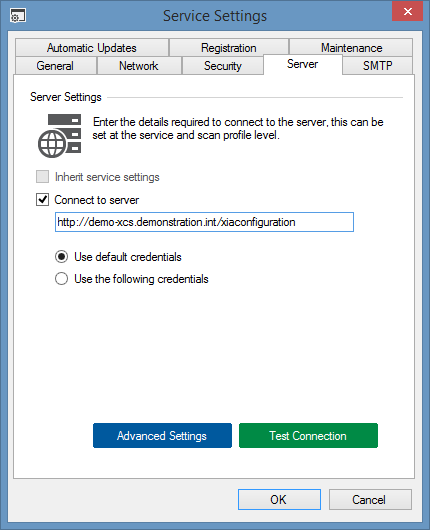Viewport: 430px width, 530px height.
Task: Close the Service Settings dialog
Action: [x=407, y=11]
